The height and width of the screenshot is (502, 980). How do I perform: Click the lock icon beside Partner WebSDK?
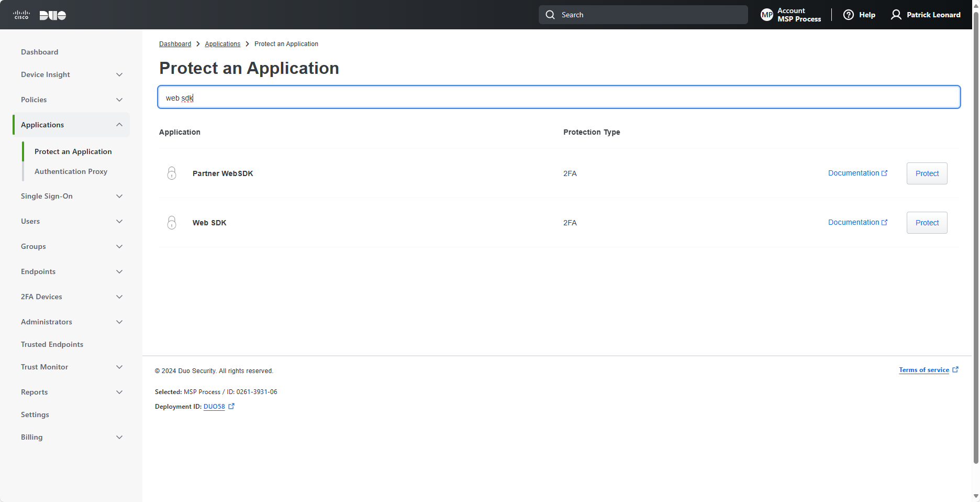172,173
